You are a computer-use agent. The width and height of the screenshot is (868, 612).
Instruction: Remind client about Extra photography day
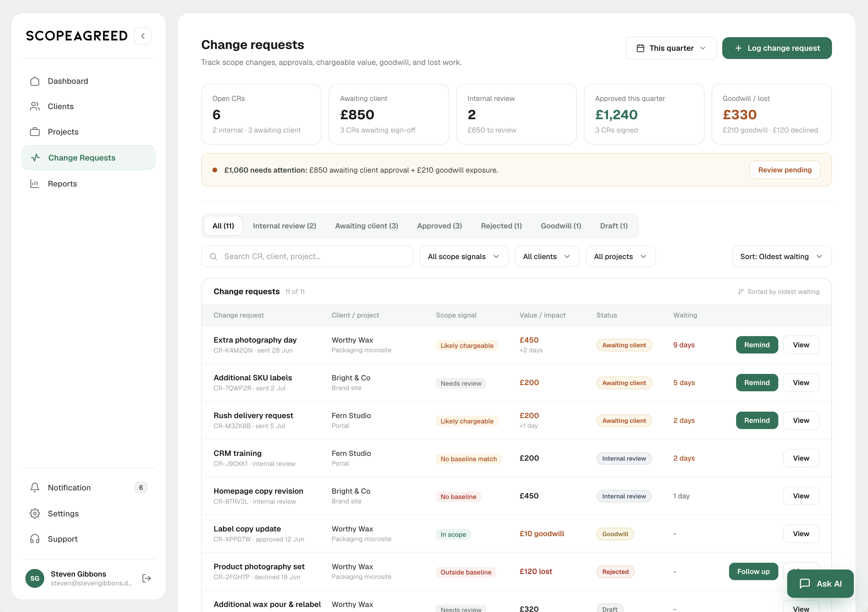tap(756, 345)
